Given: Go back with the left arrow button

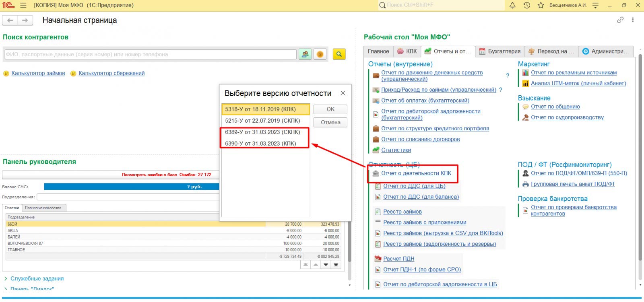Looking at the screenshot, I should [x=10, y=20].
